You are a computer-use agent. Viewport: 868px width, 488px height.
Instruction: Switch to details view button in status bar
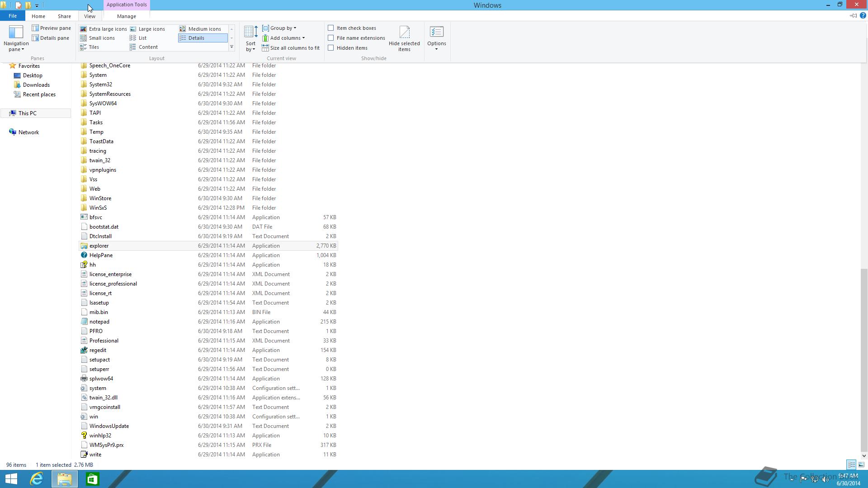[851, 465]
